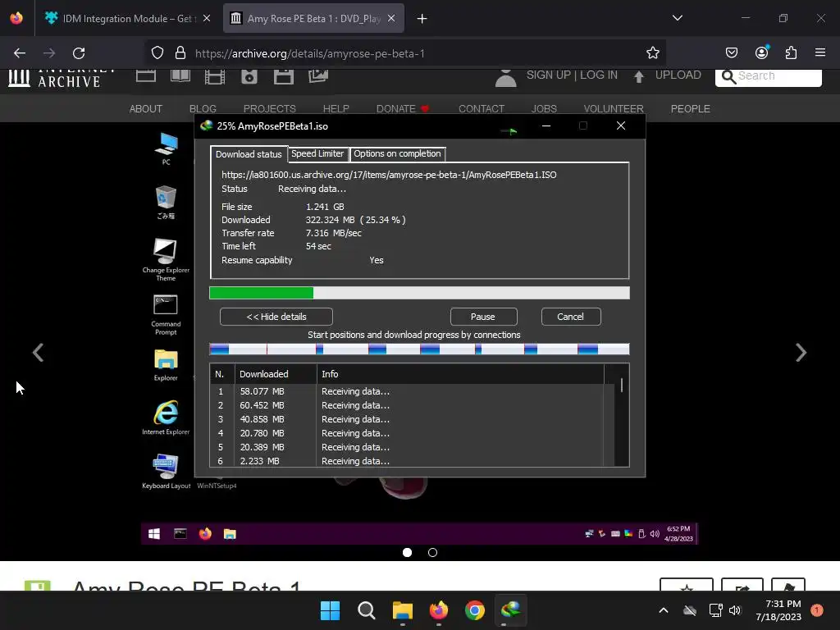Open the Texts book icon
Image resolution: width=840 pixels, height=630 pixels.
pyautogui.click(x=180, y=75)
